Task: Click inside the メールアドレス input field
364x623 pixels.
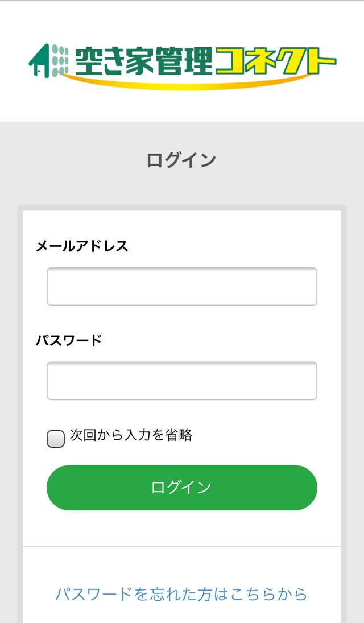Action: (181, 286)
